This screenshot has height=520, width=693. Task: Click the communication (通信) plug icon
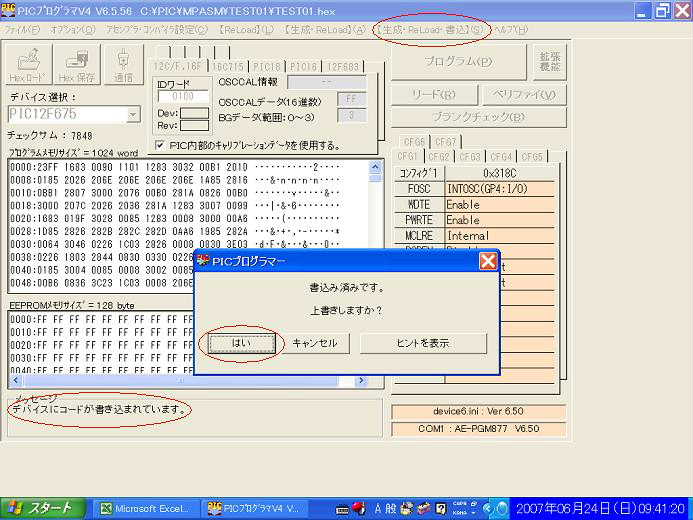tap(124, 62)
